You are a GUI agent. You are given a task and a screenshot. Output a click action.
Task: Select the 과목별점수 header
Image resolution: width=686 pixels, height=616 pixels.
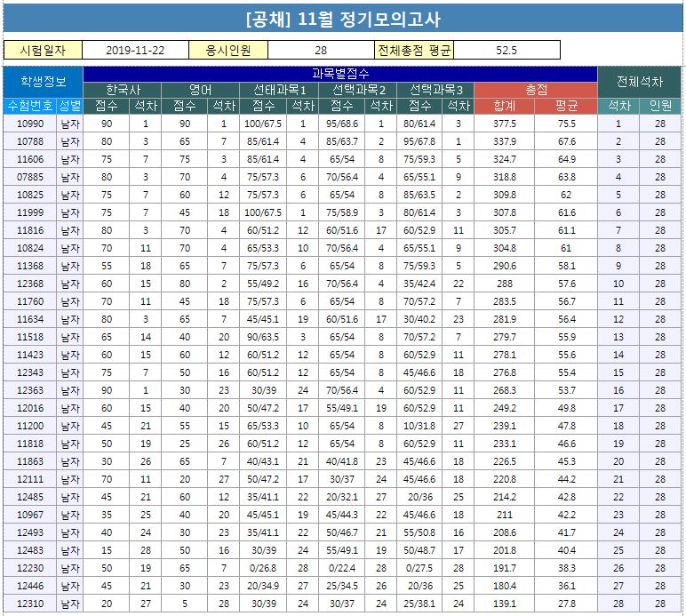pos(340,74)
